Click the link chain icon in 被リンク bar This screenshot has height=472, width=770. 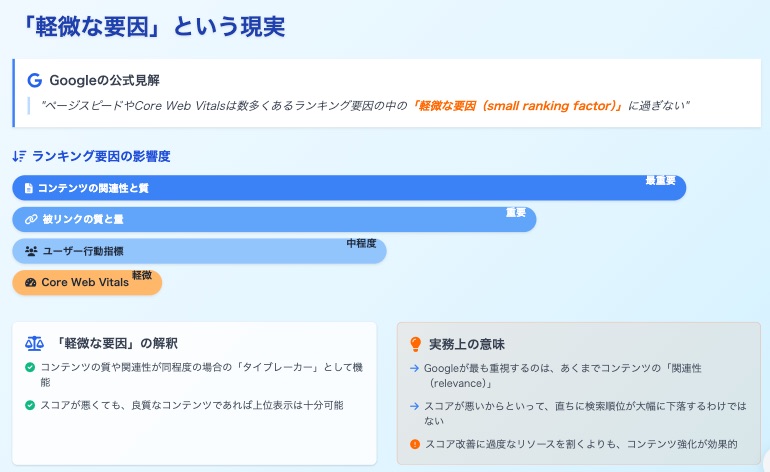(x=31, y=219)
